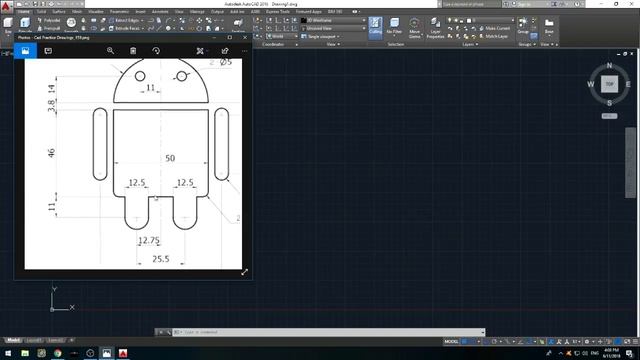Click the Photos zoom magnifier icon
Screen dimensions: 640x360
pos(110,51)
